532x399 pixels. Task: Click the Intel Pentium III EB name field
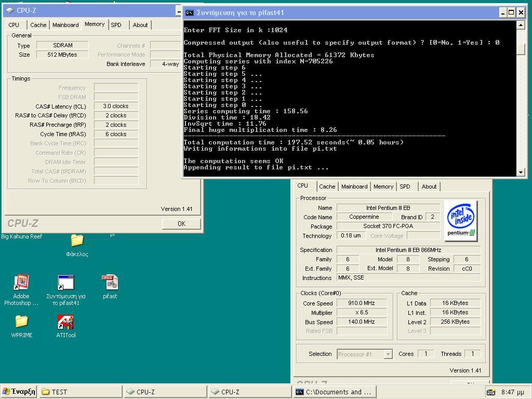coord(388,208)
